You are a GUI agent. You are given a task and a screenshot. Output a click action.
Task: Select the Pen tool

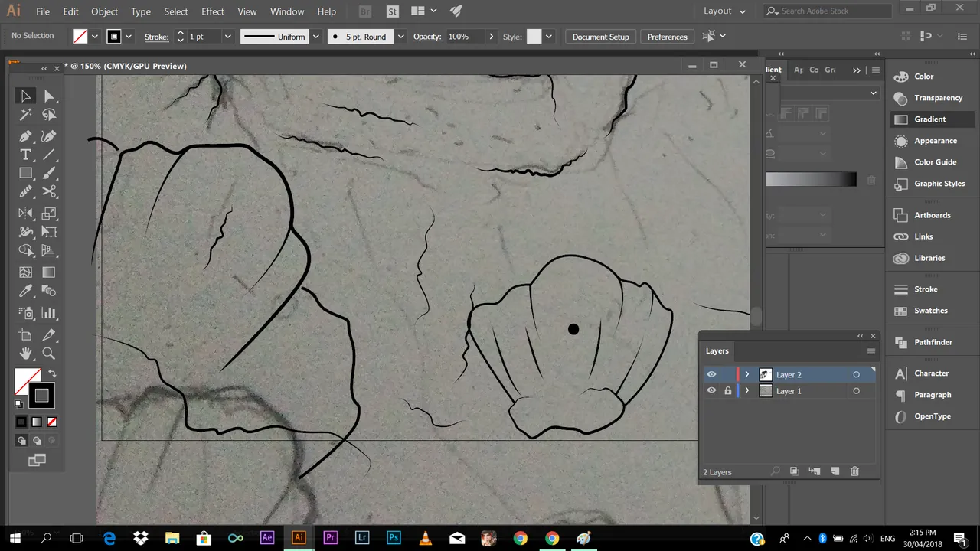click(x=25, y=136)
